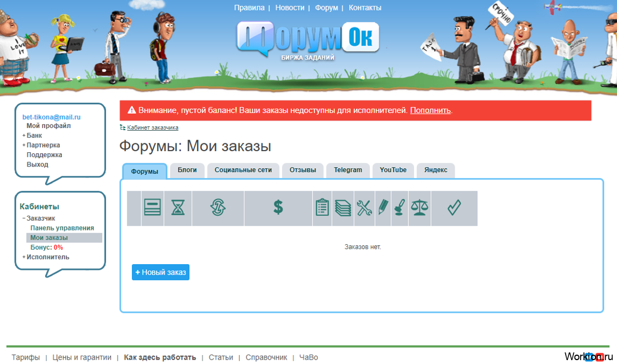Click the stacked papers icon
This screenshot has width=617, height=364.
tap(343, 207)
